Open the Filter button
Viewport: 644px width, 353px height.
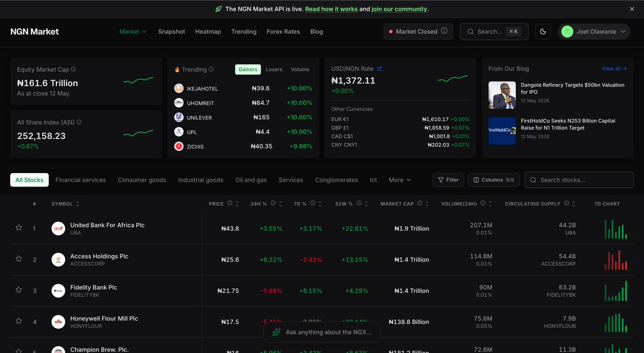[448, 180]
